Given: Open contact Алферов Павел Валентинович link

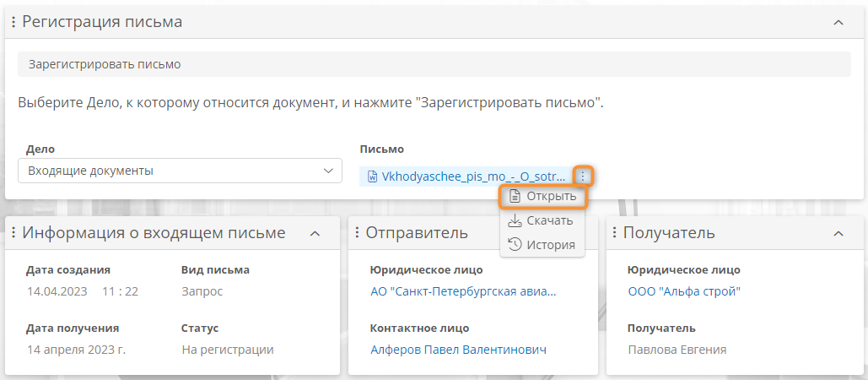Looking at the screenshot, I should pos(458,350).
